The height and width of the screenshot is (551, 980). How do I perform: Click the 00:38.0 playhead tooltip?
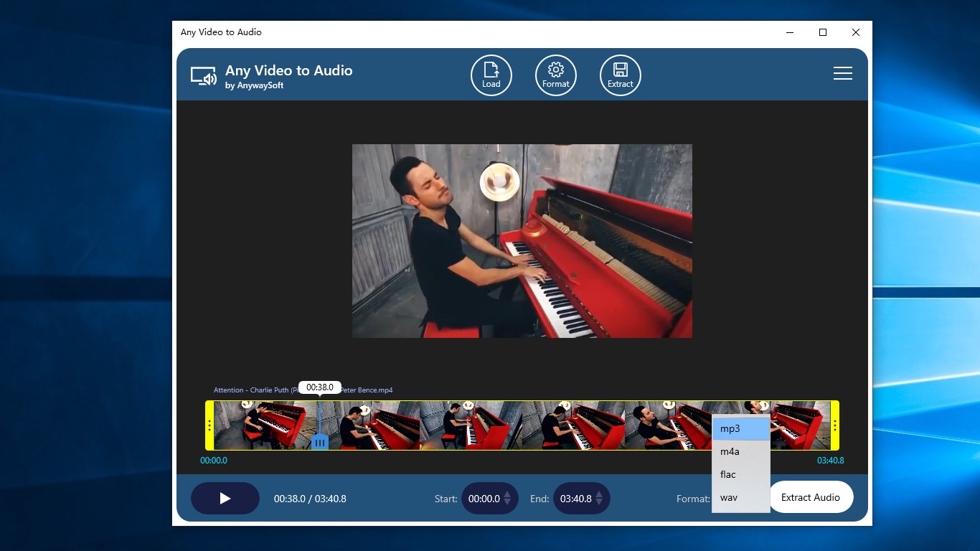point(320,387)
